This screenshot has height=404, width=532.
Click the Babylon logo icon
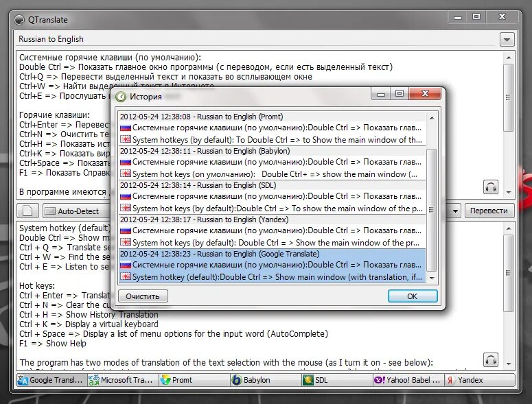click(236, 380)
